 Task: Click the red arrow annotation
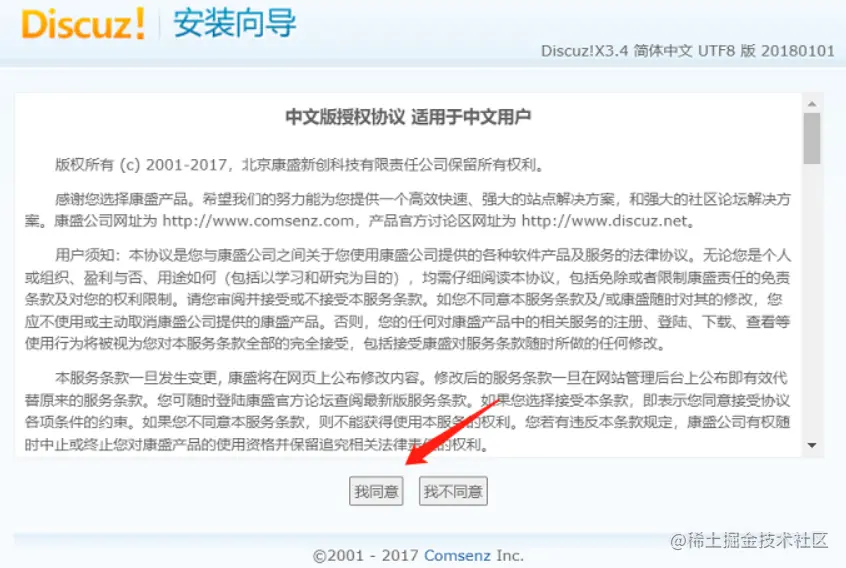point(452,432)
